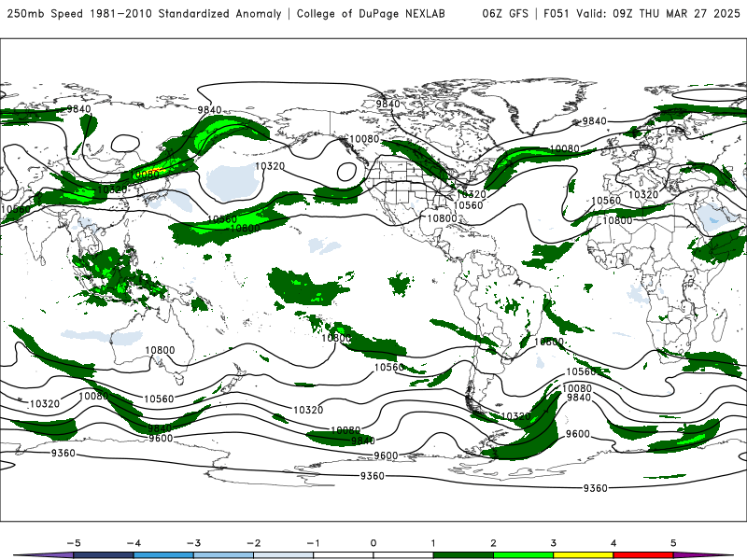Click the 10800 contour label over the Gulf of Mexico
The width and height of the screenshot is (747, 560).
(x=442, y=218)
